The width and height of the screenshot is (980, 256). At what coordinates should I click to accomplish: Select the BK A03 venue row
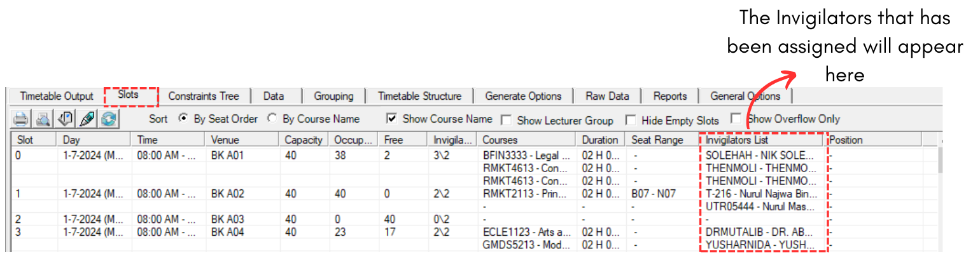227,219
